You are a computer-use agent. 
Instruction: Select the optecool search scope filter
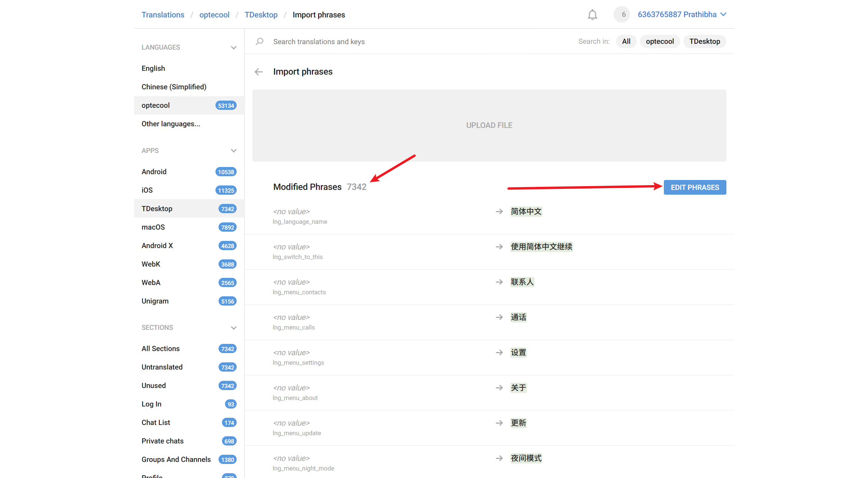point(659,41)
